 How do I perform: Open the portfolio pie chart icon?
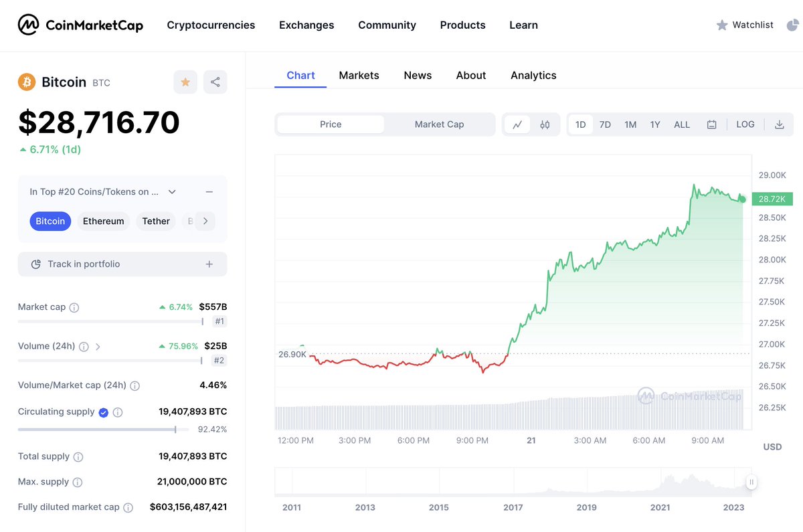tap(792, 25)
